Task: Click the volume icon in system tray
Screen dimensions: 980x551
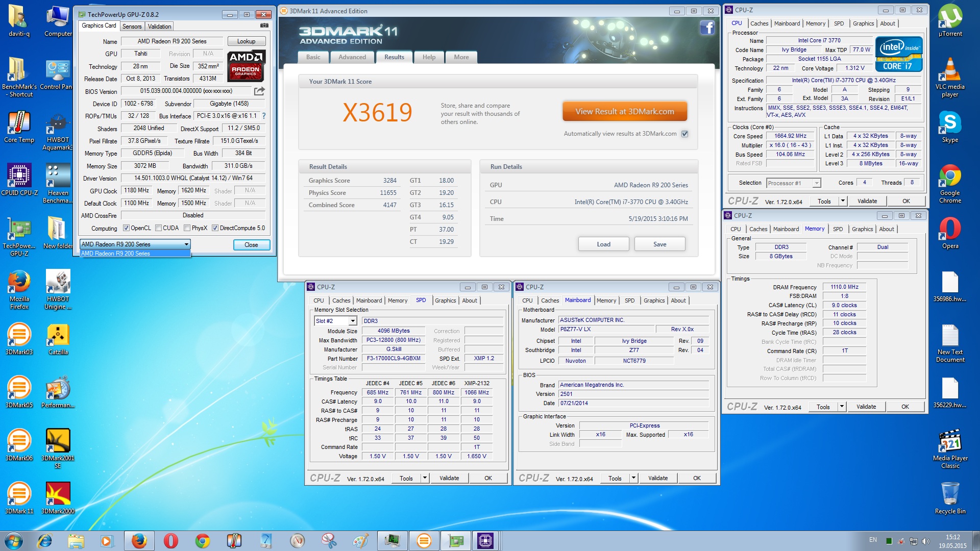Action: [x=926, y=541]
